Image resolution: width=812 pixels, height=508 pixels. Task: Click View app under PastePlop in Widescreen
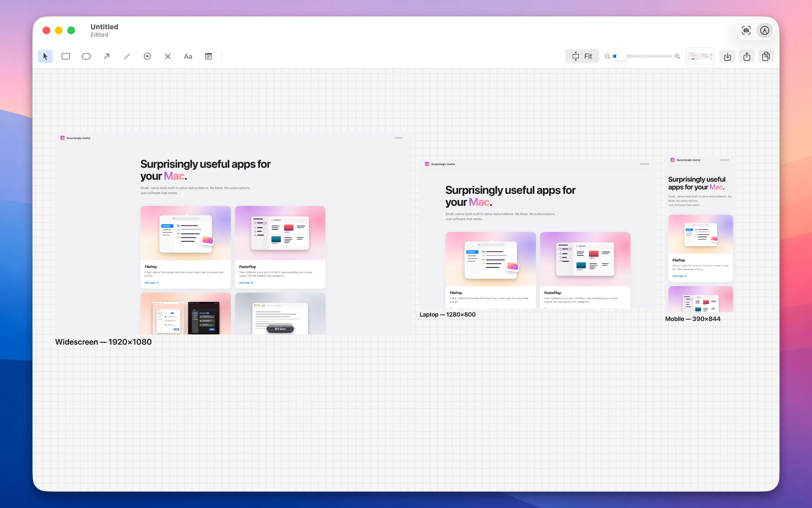pyautogui.click(x=246, y=283)
